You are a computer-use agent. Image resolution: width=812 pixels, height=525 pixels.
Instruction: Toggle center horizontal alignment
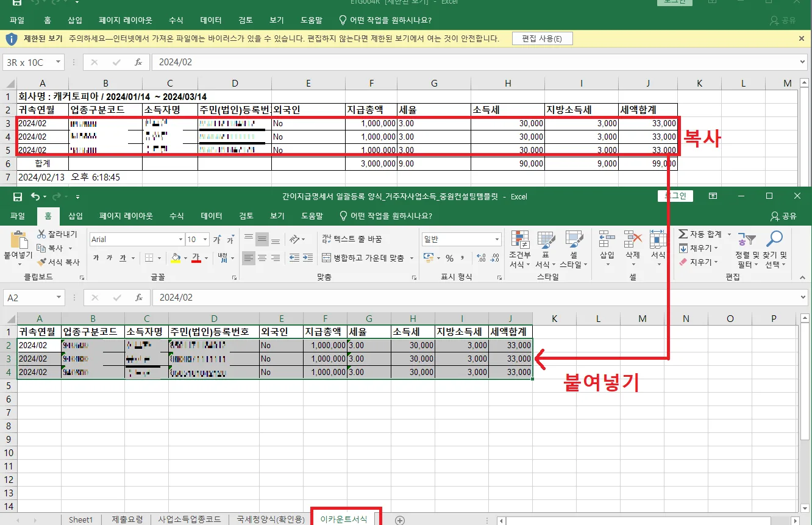coord(262,258)
